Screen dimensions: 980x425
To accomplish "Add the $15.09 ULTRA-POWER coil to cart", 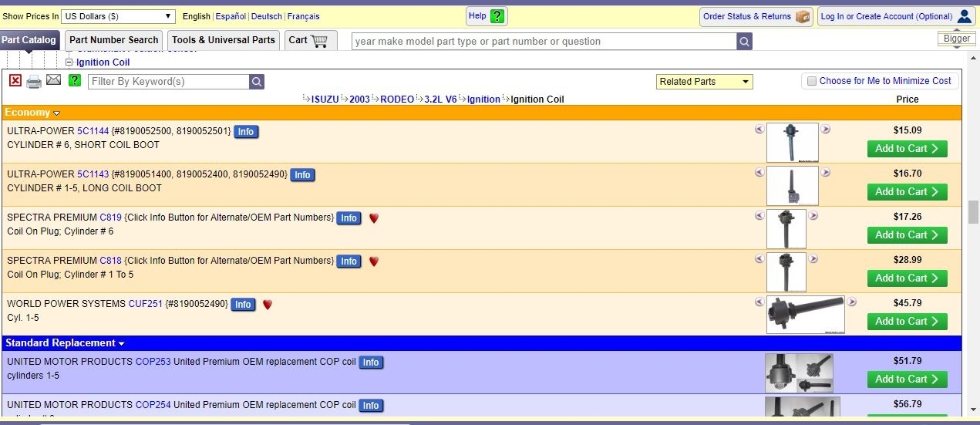I will (908, 149).
